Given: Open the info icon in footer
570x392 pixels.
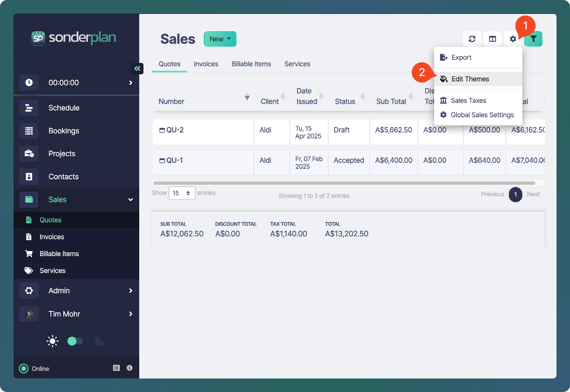Looking at the screenshot, I should [130, 368].
